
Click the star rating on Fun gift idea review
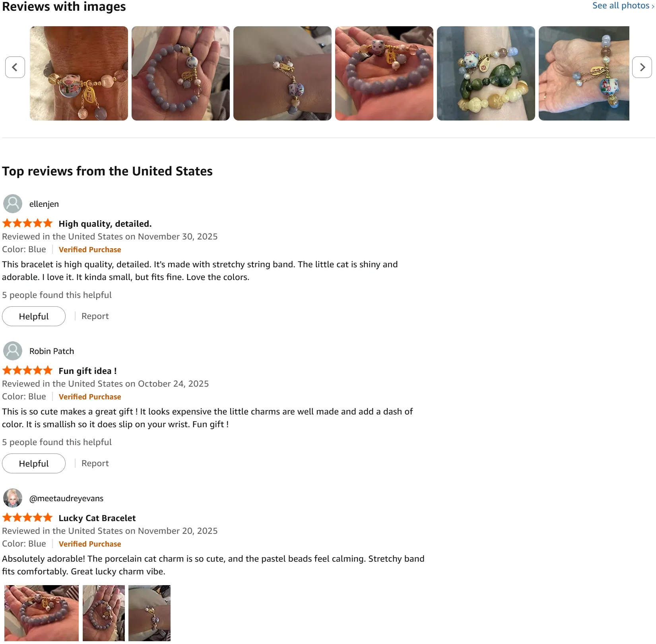pyautogui.click(x=27, y=370)
